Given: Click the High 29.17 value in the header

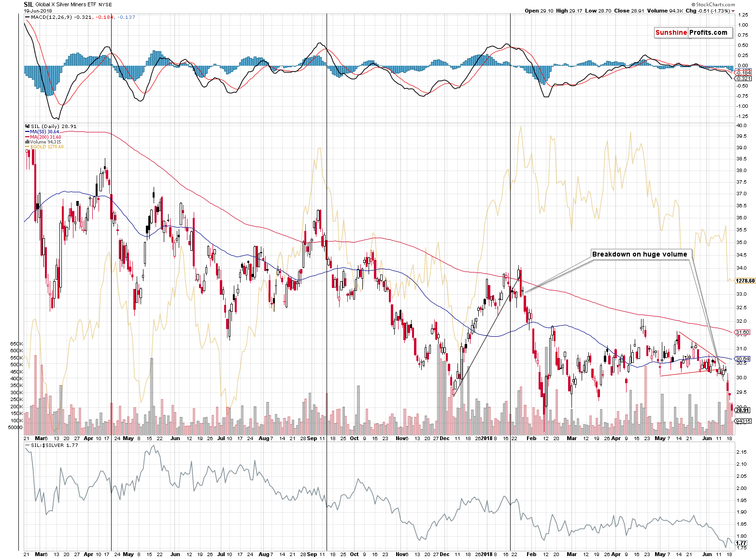Looking at the screenshot, I should [x=569, y=11].
